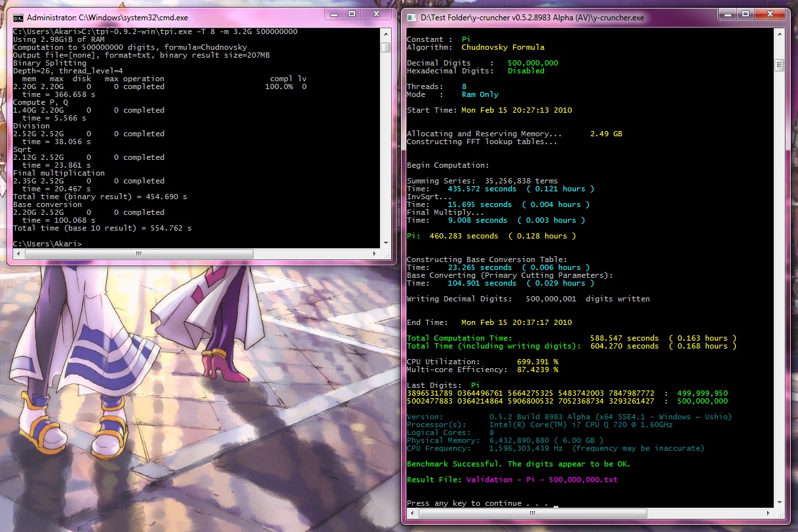The height and width of the screenshot is (532, 798).
Task: Click the cmd.exe horizontal scrollbar thumb
Action: [x=138, y=254]
